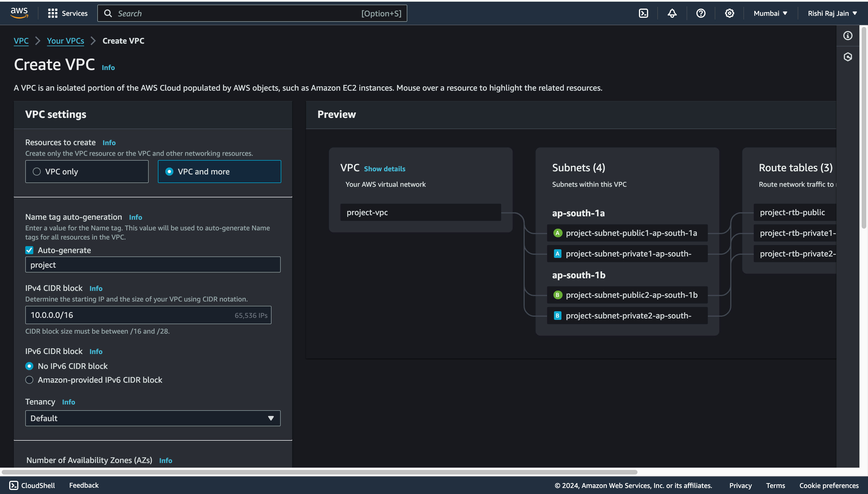Toggle the Auto-generate checkbox
Image resolution: width=868 pixels, height=494 pixels.
(29, 250)
